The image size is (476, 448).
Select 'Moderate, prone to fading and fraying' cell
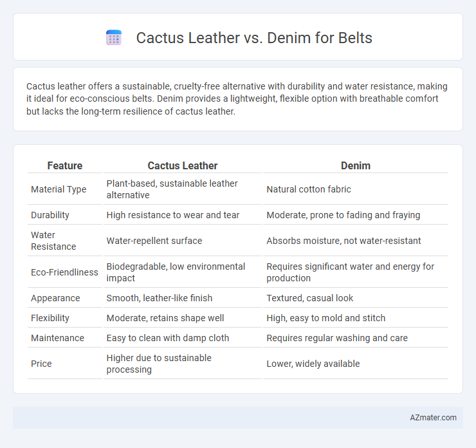pyautogui.click(x=356, y=215)
